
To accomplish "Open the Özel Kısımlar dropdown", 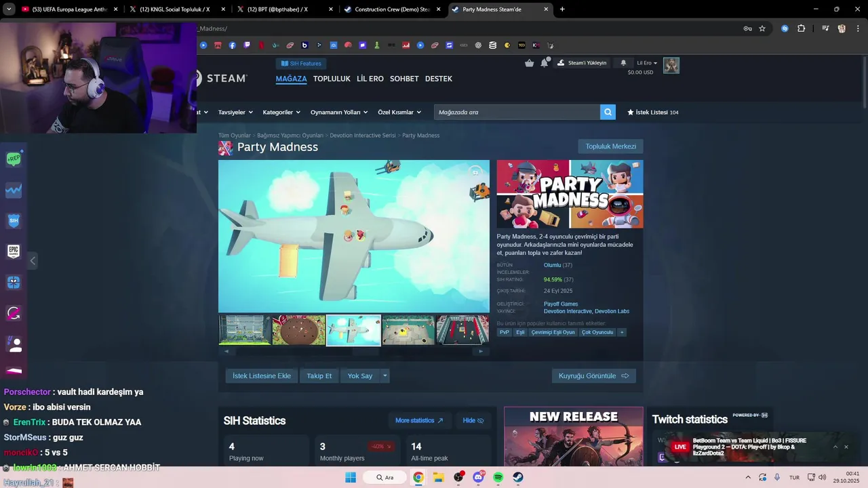I will [x=399, y=112].
